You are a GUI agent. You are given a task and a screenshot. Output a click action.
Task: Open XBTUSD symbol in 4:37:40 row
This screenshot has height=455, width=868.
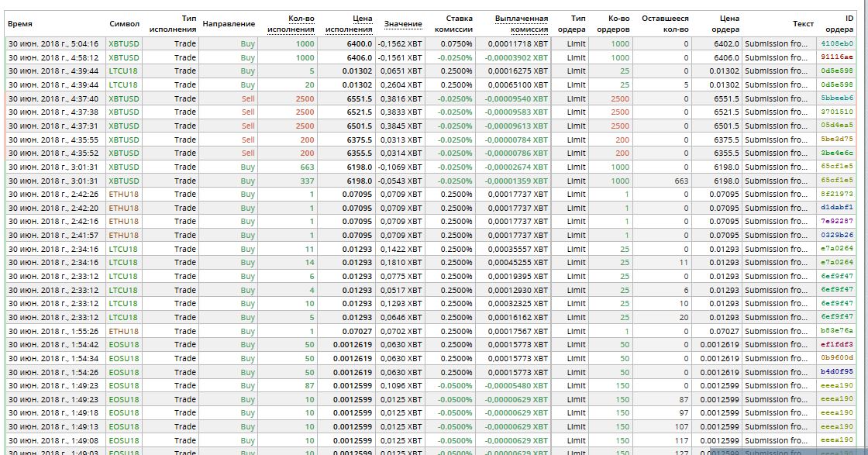pyautogui.click(x=124, y=98)
